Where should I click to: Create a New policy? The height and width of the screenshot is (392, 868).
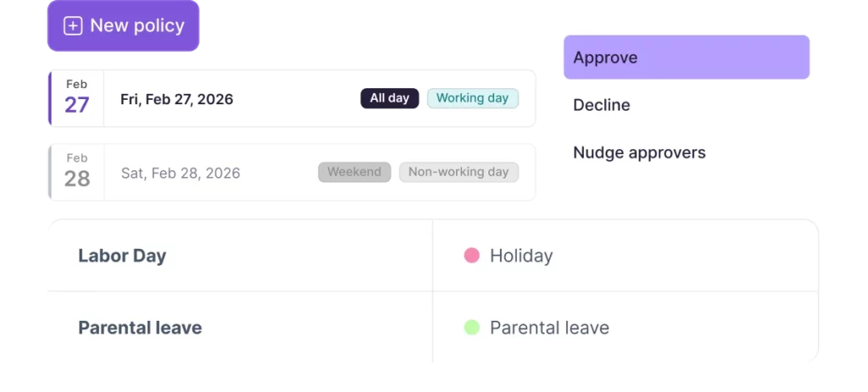pos(123,25)
